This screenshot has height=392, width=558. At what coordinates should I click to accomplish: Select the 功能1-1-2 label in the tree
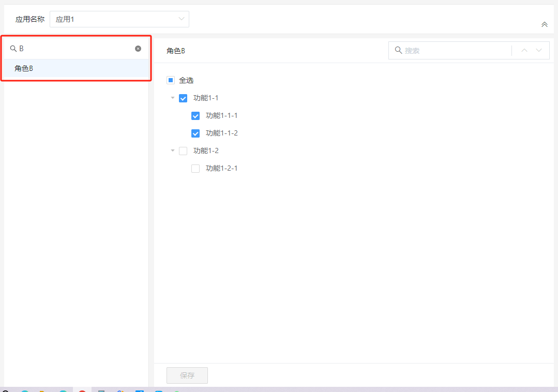coord(222,133)
